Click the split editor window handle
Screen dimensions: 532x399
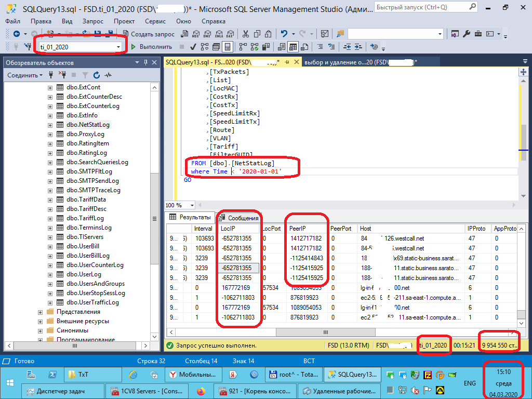tap(524, 72)
